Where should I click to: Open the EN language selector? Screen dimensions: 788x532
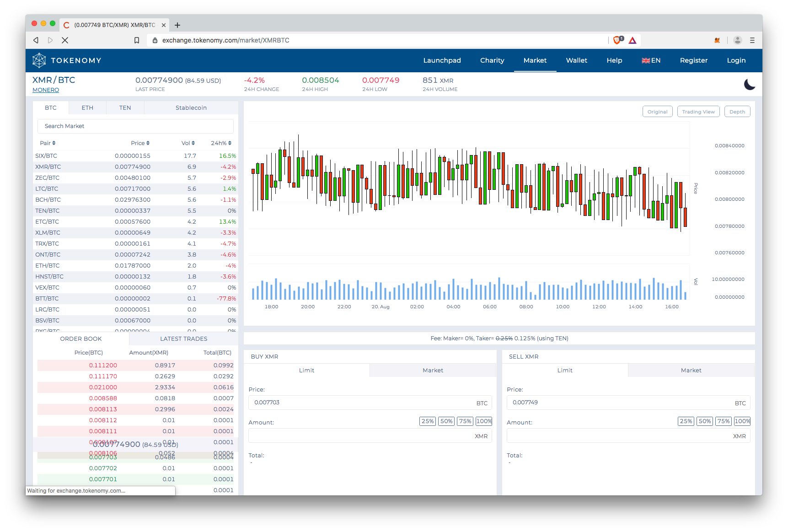coord(651,60)
